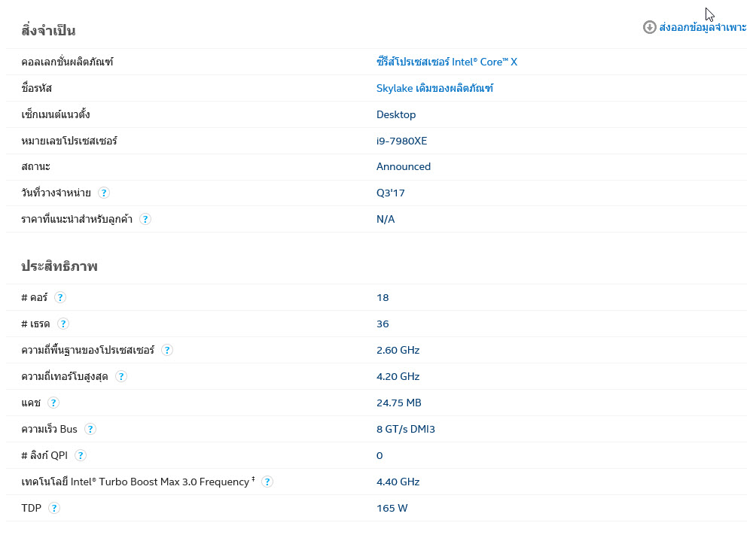
Task: Open help icon beside ความเร็ว Bus
Action: (90, 429)
